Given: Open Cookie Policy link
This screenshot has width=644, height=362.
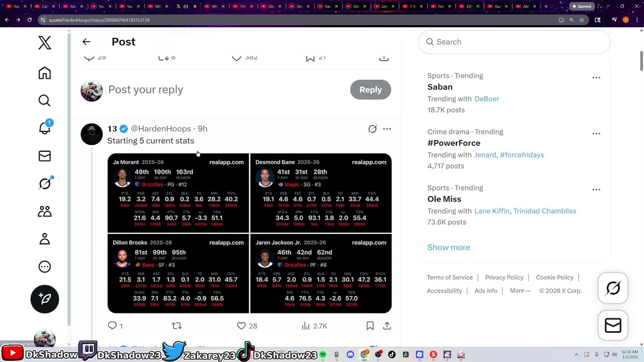Looking at the screenshot, I should 554,278.
